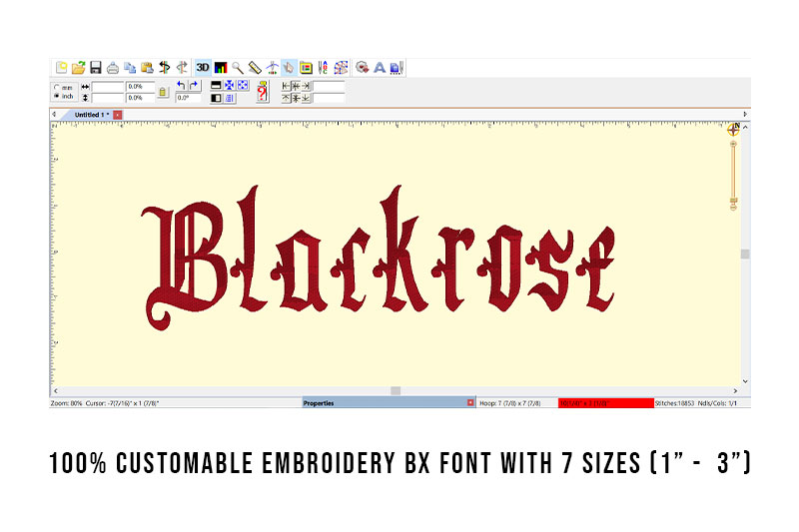Image resolution: width=799 pixels, height=532 pixels.
Task: Close the Untitled 1 tab
Action: [x=118, y=115]
